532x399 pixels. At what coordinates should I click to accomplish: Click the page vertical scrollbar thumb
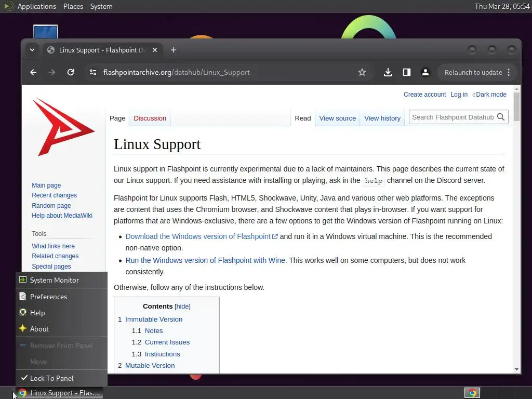tap(516, 107)
